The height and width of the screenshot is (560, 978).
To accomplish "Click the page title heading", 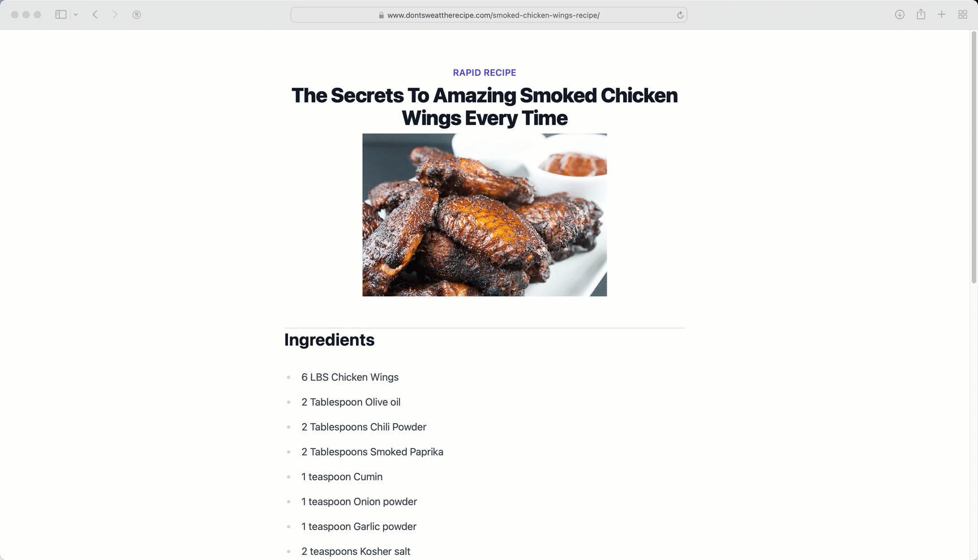I will [484, 106].
